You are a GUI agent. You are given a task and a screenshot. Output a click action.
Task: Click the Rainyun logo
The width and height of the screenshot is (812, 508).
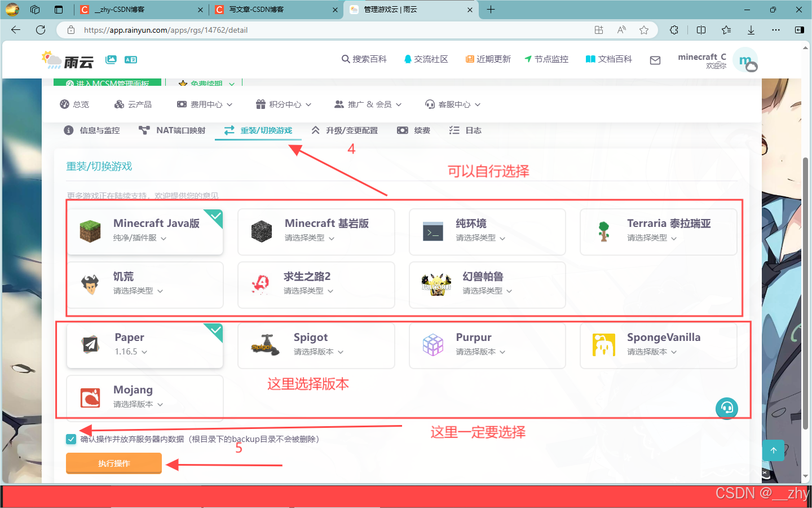(67, 60)
